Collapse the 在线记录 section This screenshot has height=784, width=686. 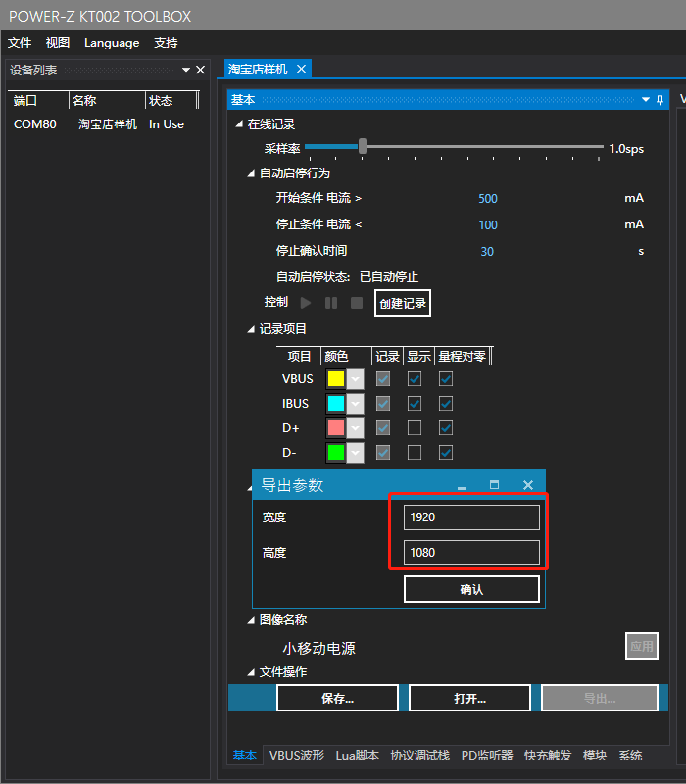tap(239, 123)
